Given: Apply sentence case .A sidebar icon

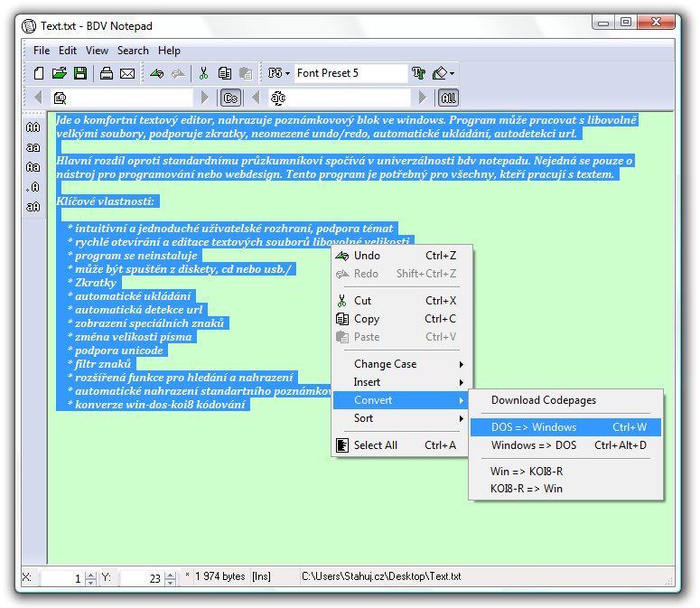Looking at the screenshot, I should click(33, 187).
